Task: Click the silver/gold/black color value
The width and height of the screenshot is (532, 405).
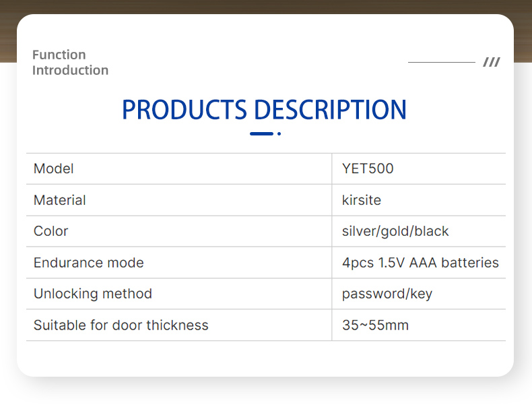Action: click(x=395, y=231)
